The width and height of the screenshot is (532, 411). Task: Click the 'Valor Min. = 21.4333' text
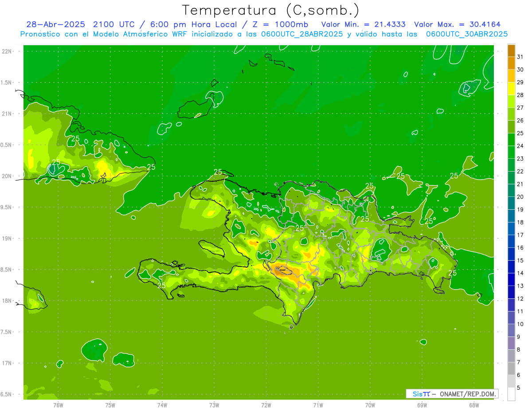coord(363,24)
